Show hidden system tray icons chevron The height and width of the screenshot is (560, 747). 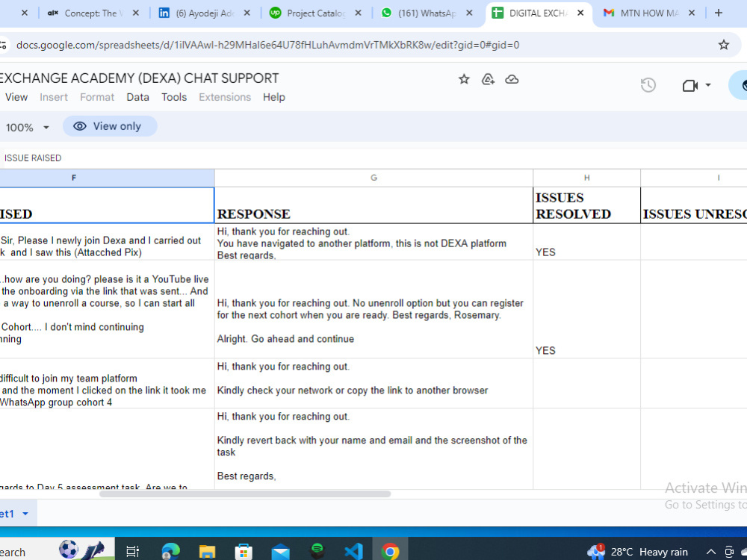(x=711, y=552)
